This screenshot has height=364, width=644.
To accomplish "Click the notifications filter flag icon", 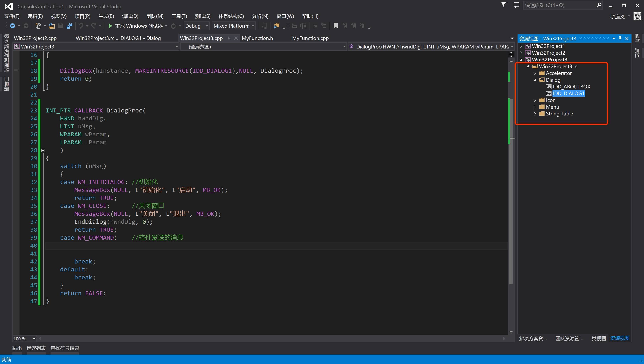I will coord(504,5).
